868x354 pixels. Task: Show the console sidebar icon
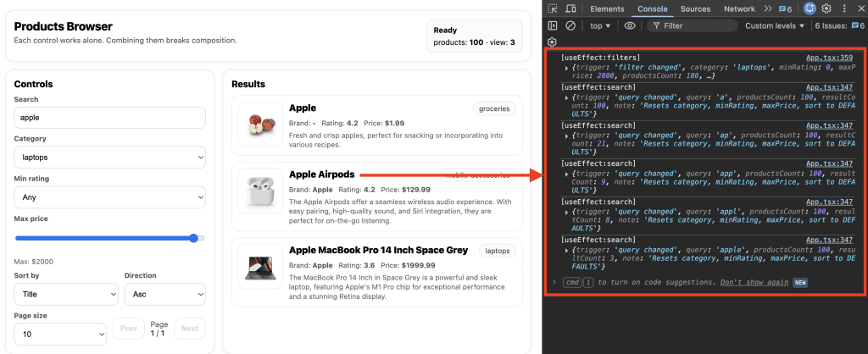click(552, 25)
